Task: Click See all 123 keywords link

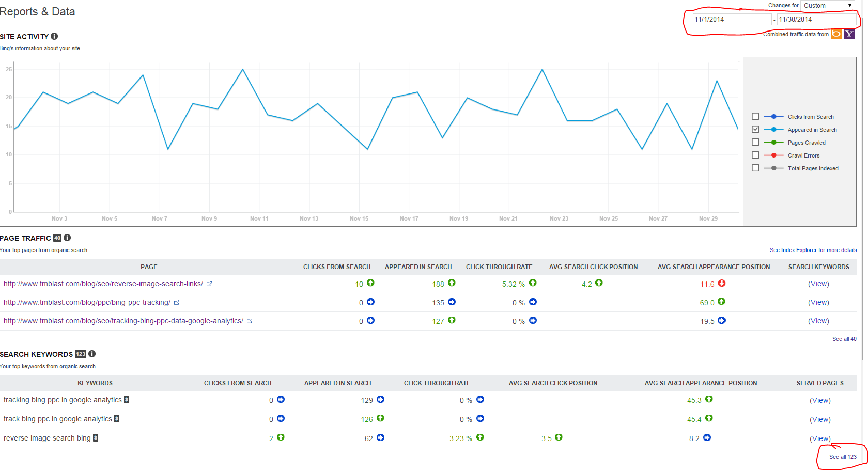Action: [843, 457]
